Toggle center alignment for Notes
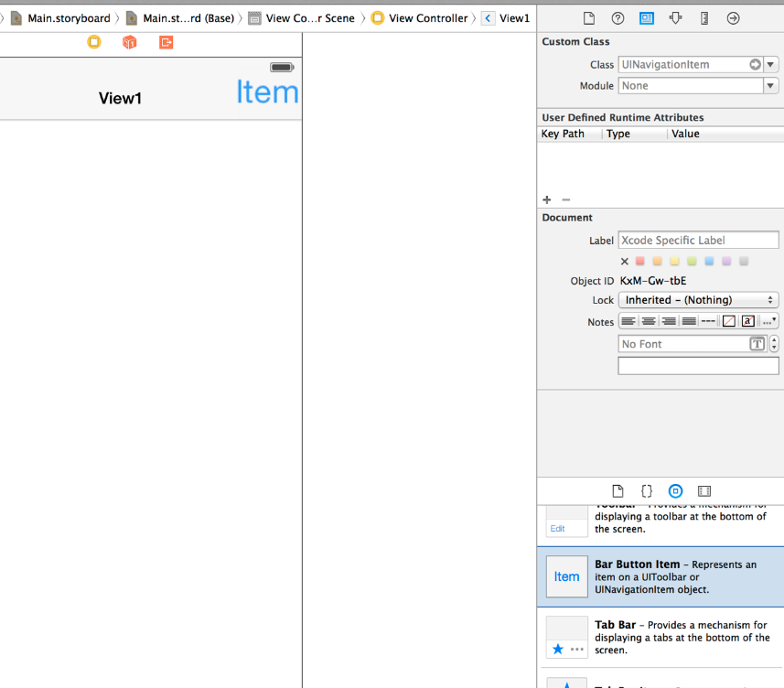 pos(649,321)
